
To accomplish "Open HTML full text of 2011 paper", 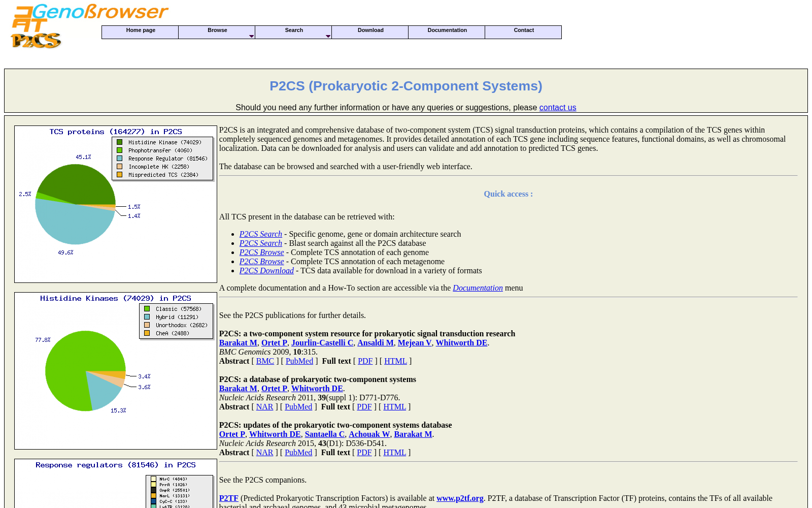I will (395, 407).
